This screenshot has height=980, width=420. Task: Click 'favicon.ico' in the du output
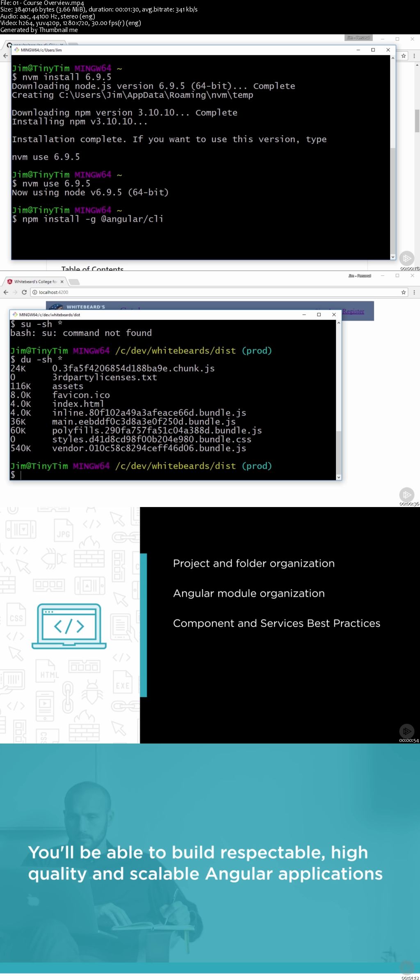pos(81,395)
